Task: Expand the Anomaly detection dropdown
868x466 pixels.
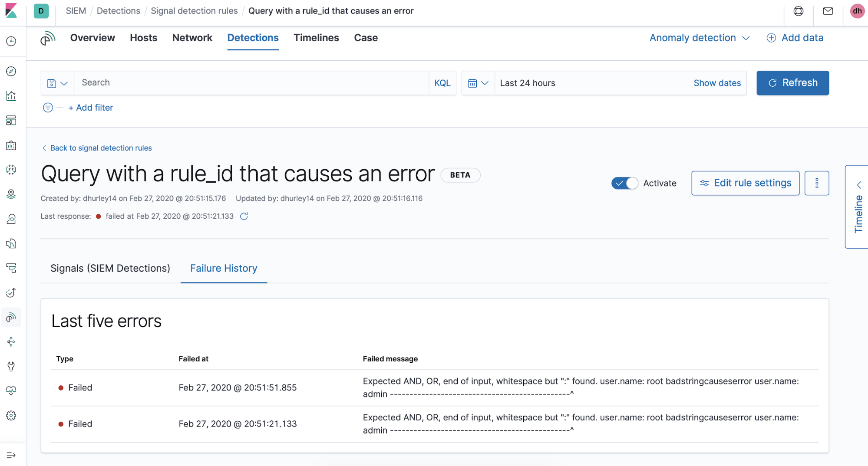Action: pyautogui.click(x=700, y=38)
